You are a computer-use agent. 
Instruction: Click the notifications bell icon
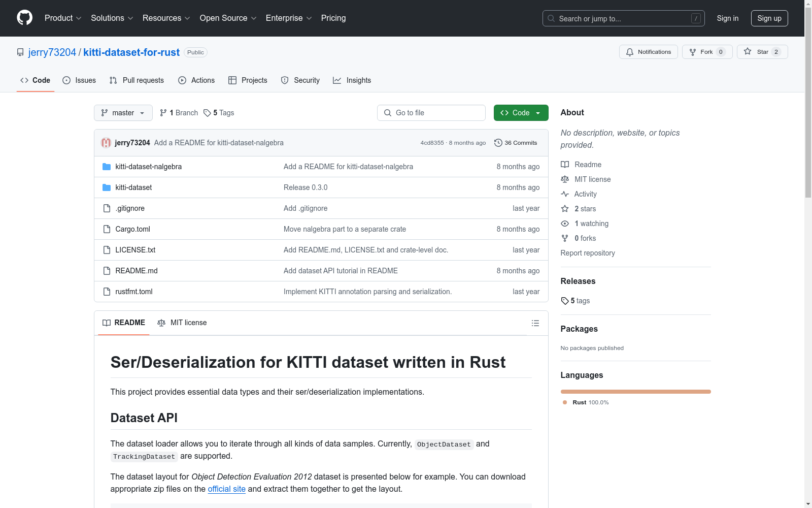click(630, 52)
